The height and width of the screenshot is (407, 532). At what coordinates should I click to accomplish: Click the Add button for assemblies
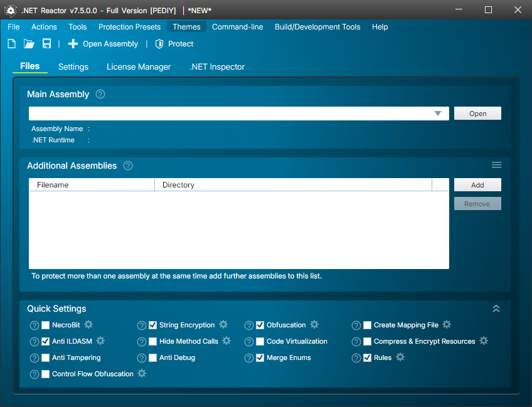(x=477, y=184)
